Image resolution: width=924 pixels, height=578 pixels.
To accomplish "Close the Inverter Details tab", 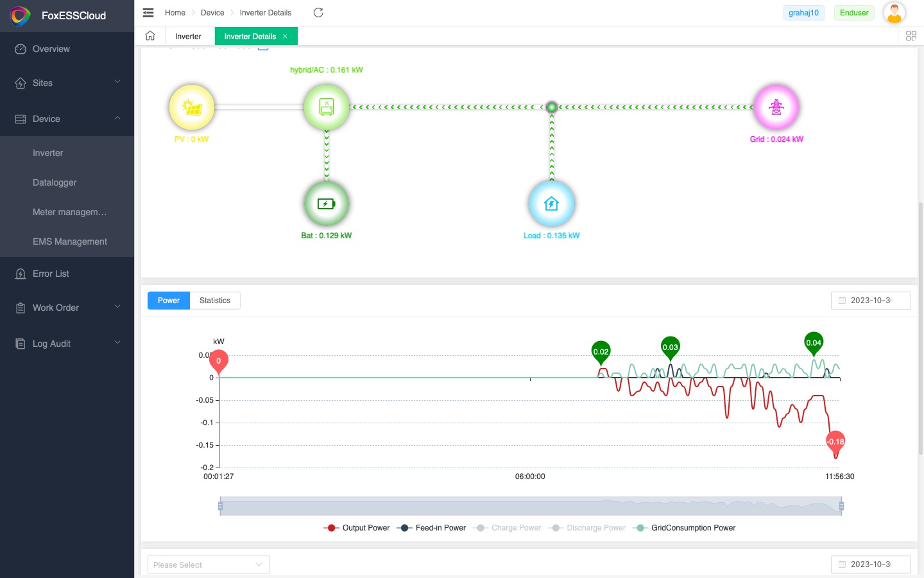I will click(x=286, y=37).
